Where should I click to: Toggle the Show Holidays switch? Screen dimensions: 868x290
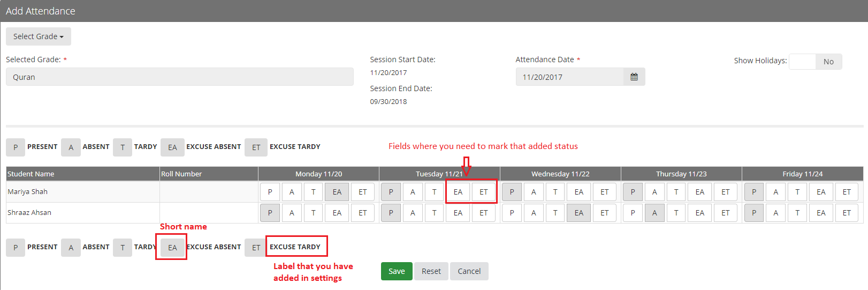[816, 62]
